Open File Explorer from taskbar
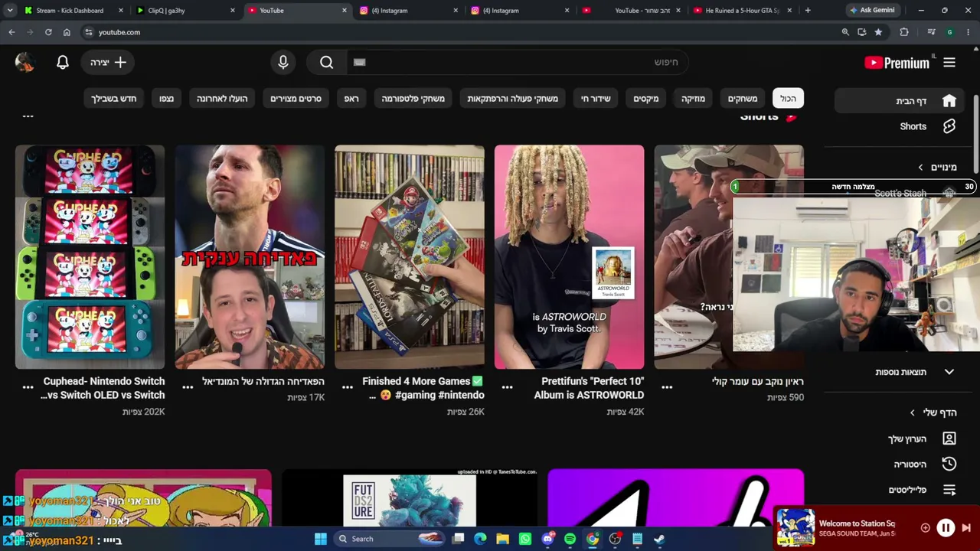The image size is (980, 551). 502,539
